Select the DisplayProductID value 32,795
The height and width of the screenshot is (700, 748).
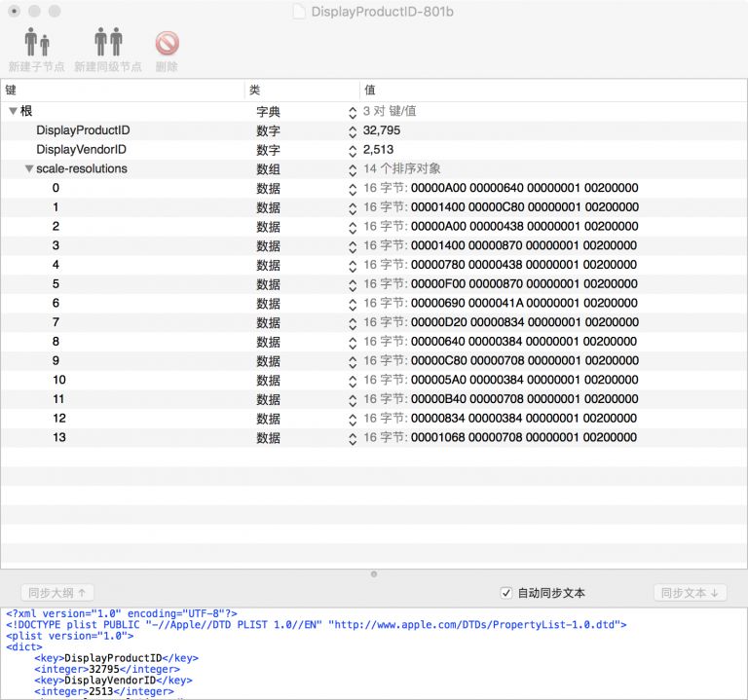[382, 130]
